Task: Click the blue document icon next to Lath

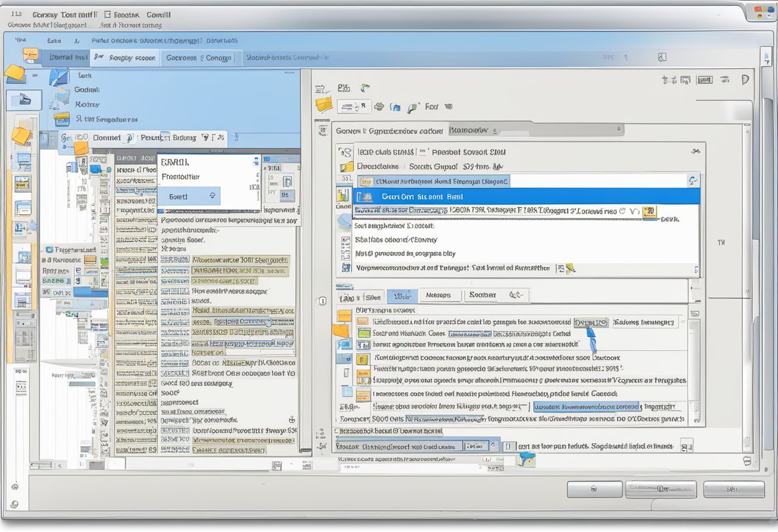Action: tap(59, 77)
